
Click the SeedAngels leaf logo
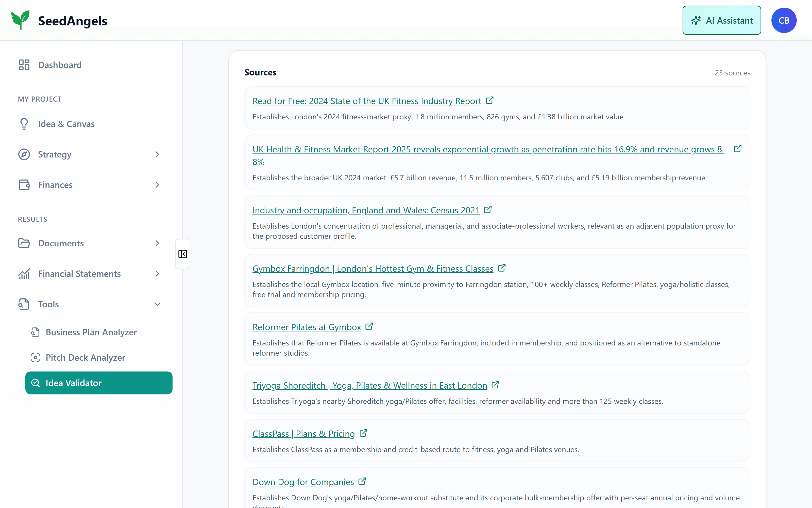20,20
